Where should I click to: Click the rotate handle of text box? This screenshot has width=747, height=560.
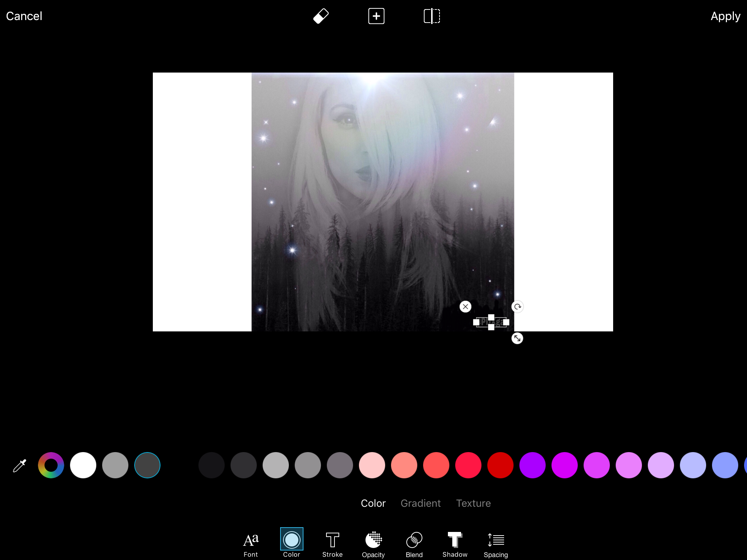click(517, 307)
